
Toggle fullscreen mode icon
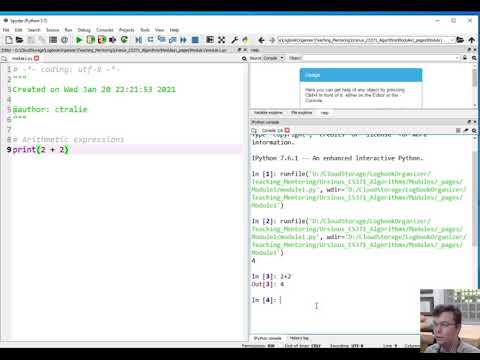(x=222, y=40)
